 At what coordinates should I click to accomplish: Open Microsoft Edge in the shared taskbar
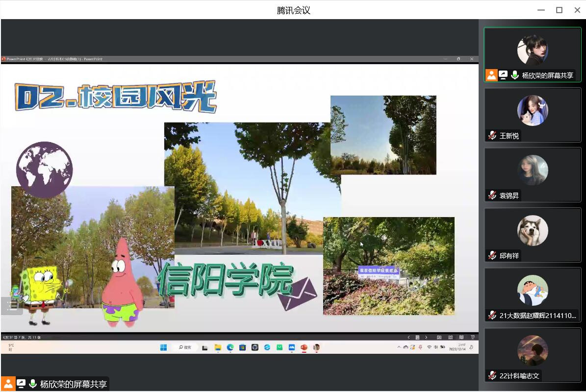pos(230,347)
